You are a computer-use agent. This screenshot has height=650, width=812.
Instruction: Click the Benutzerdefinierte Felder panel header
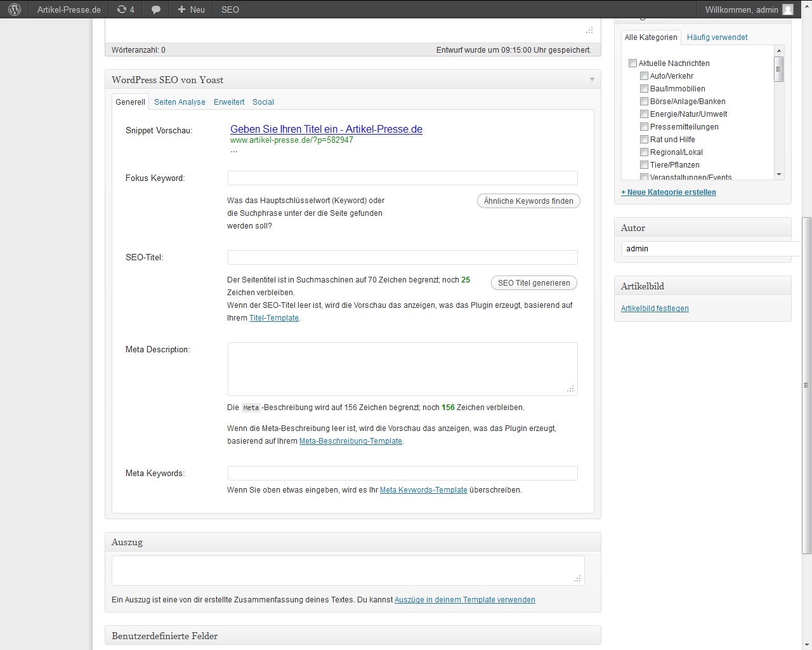[x=353, y=635]
